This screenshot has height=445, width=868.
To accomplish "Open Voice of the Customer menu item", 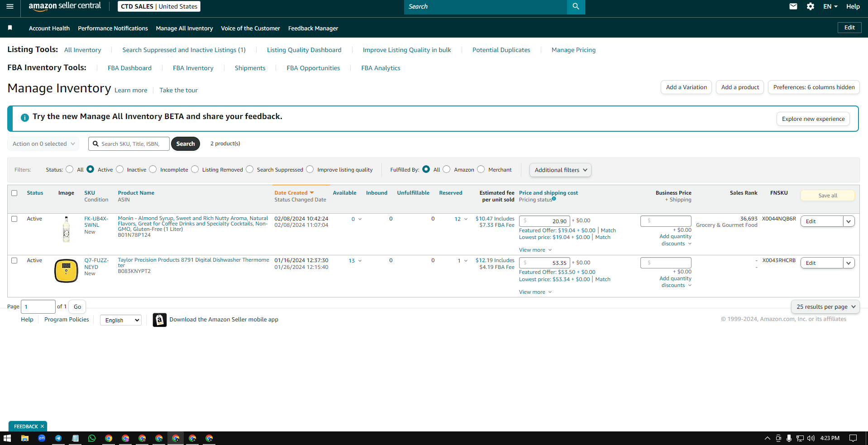I will pos(250,28).
